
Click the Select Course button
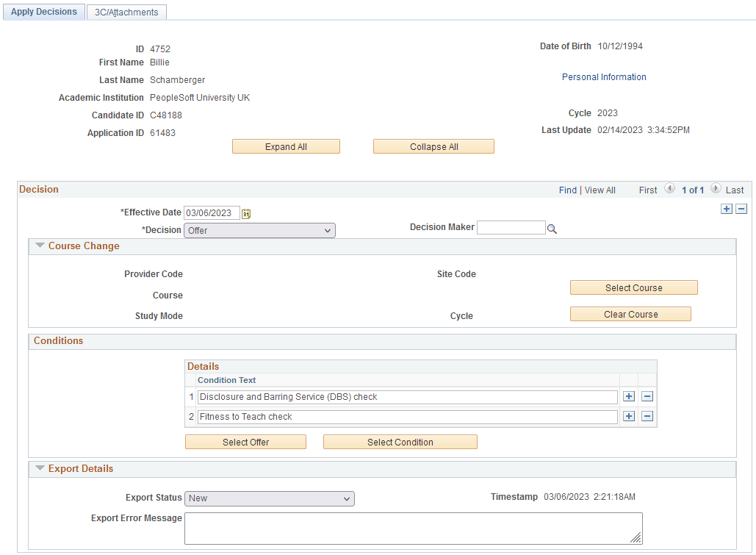pos(633,287)
